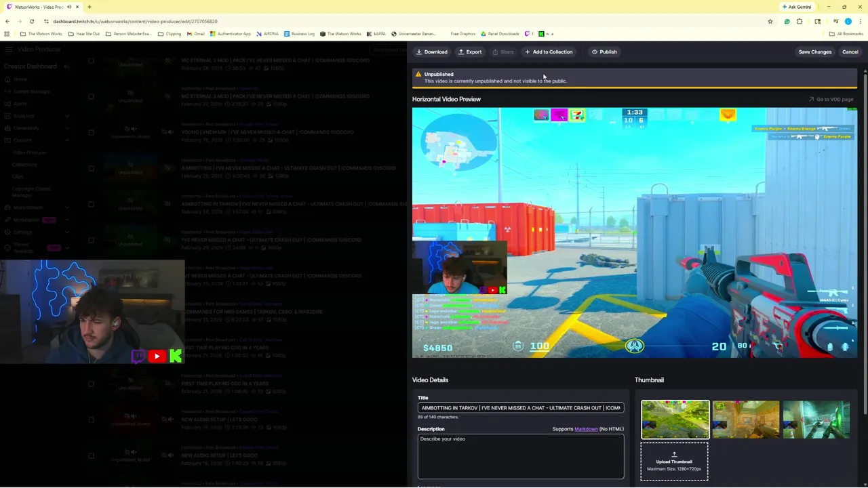Tick checkbox for AIMBOTTING IN TARKOV video
868x488 pixels.
(x=91, y=204)
